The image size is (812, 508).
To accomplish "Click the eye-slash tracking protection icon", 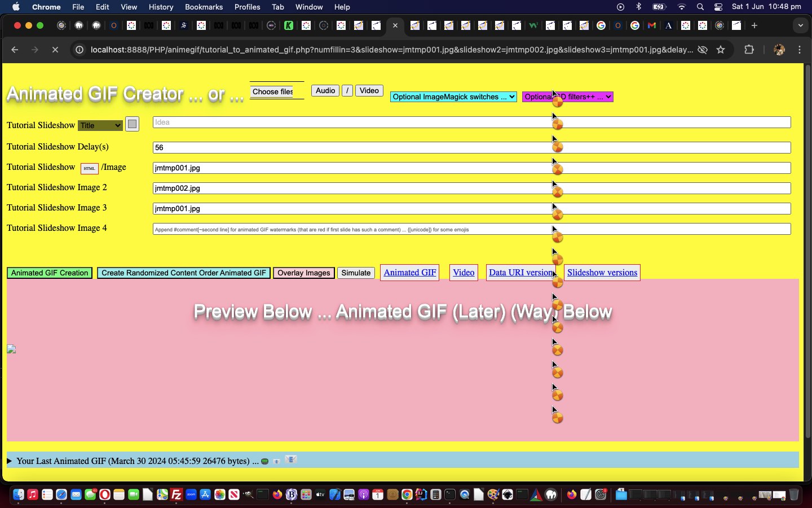I will coord(703,50).
